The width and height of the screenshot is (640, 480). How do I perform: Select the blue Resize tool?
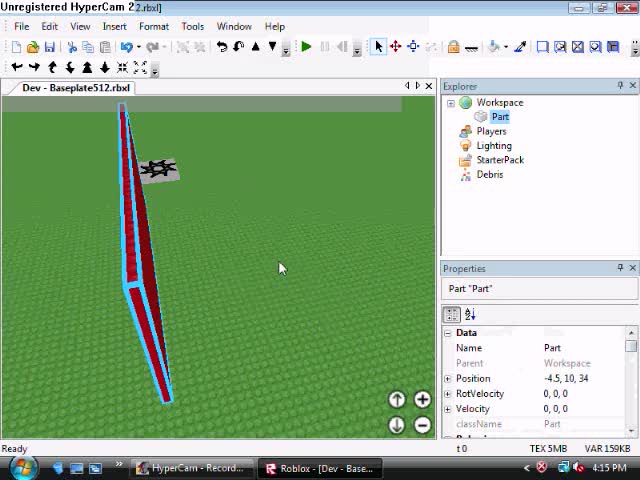pyautogui.click(x=413, y=47)
